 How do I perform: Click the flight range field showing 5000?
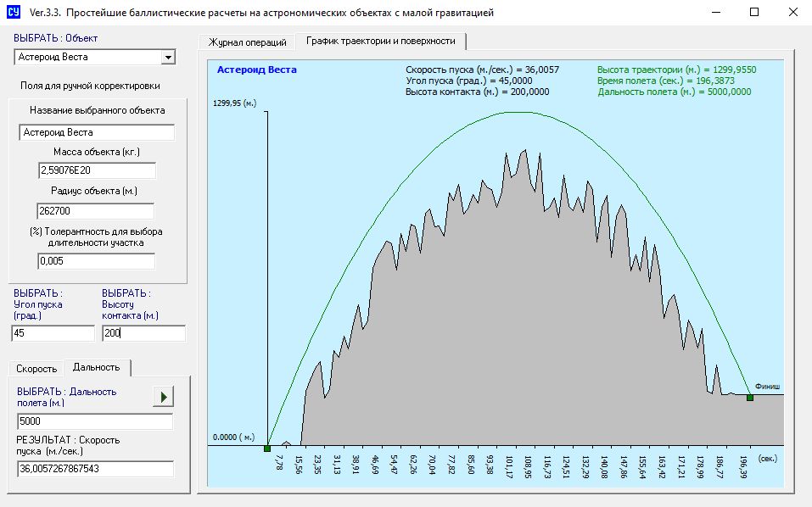pyautogui.click(x=94, y=422)
